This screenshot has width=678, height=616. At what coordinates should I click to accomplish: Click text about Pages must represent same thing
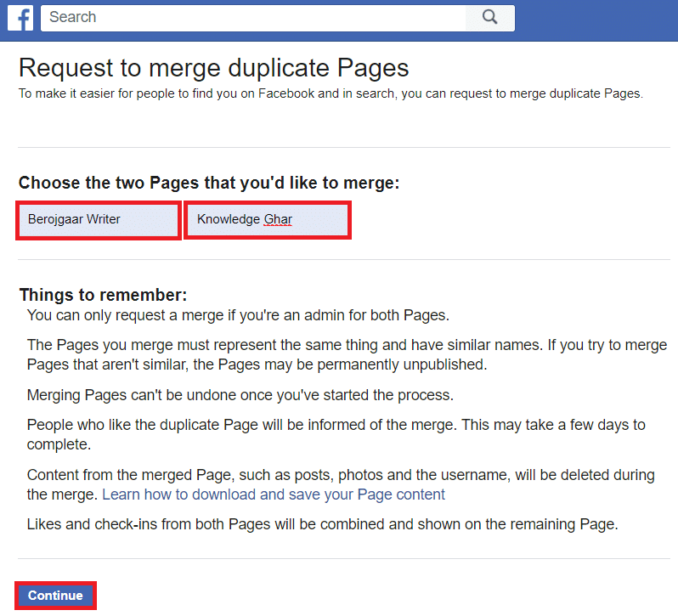347,354
